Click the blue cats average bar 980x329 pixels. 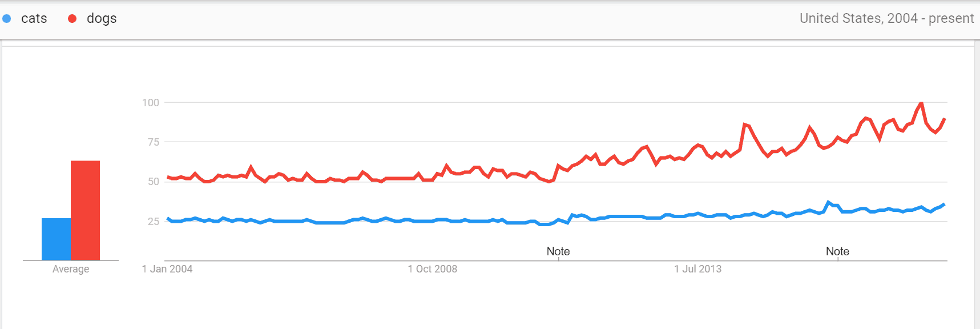(x=56, y=239)
